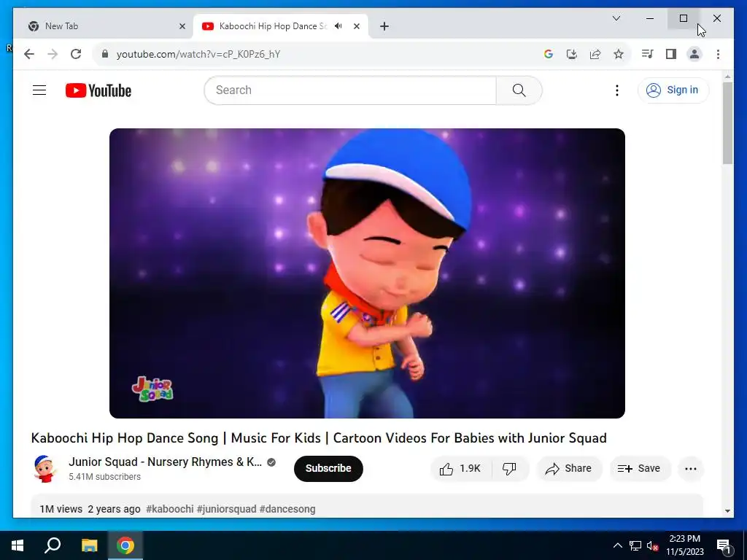The height and width of the screenshot is (560, 747).
Task: Bookmark this tab with the star
Action: coord(619,54)
